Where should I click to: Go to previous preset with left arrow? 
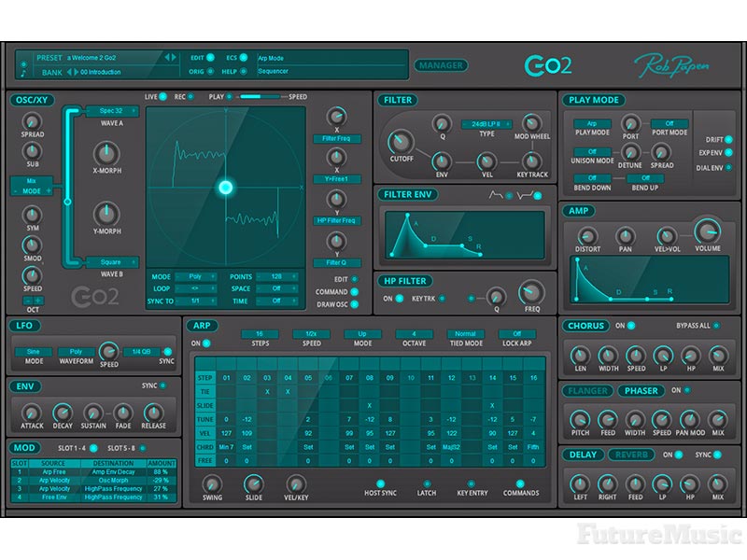[x=167, y=57]
